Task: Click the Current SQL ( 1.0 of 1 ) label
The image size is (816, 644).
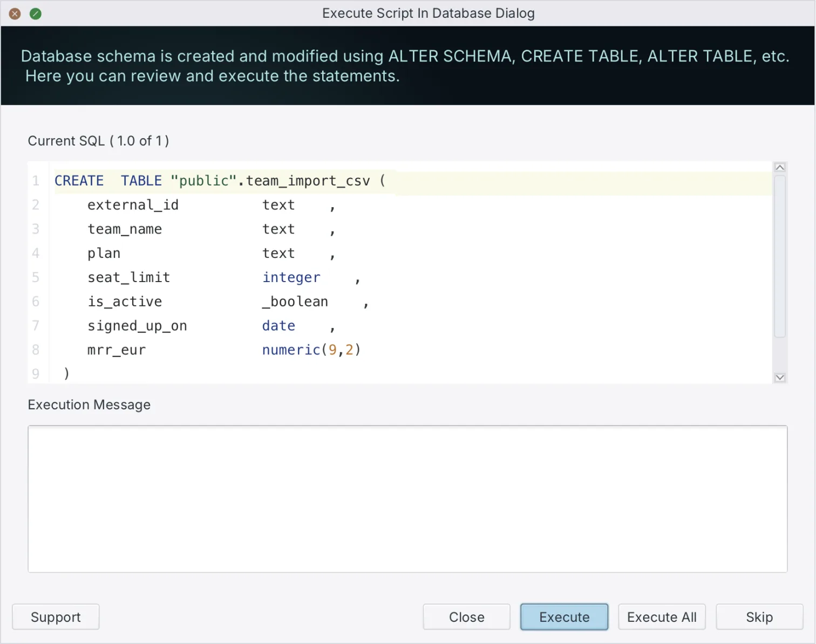Action: tap(98, 141)
